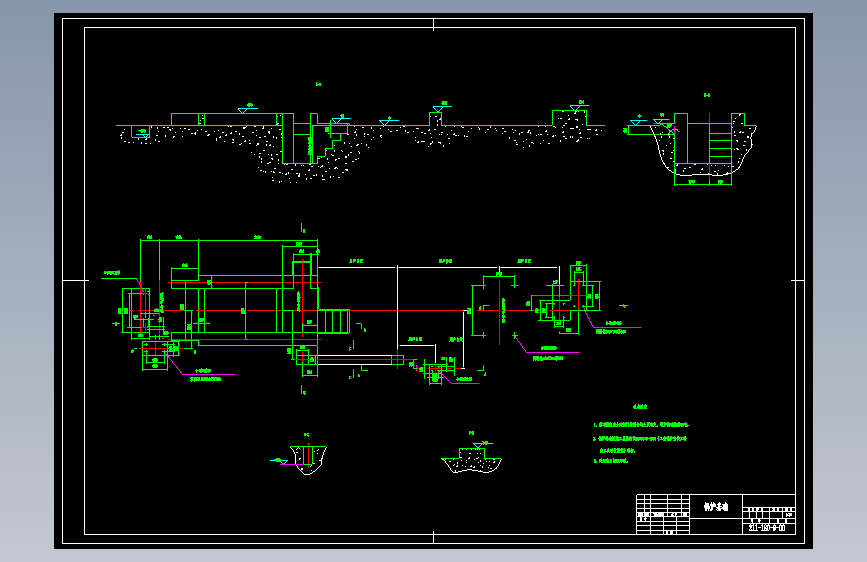Click the revision table grid in title block

tap(662, 514)
